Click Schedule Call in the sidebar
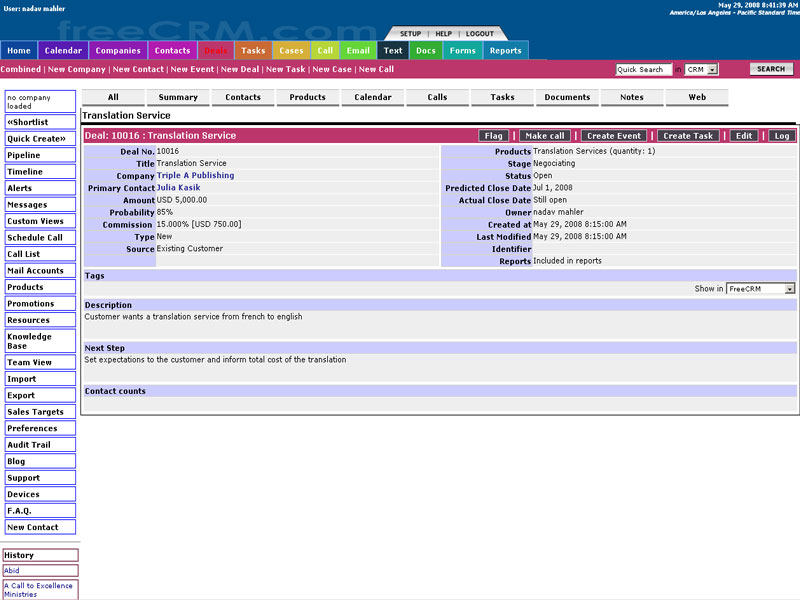800x600 pixels. point(40,238)
